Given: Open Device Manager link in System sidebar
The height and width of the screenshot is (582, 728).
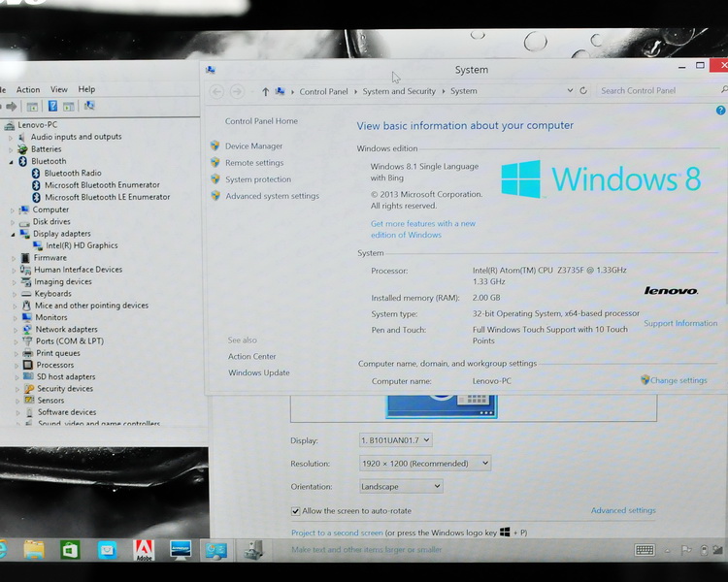Looking at the screenshot, I should tap(254, 146).
